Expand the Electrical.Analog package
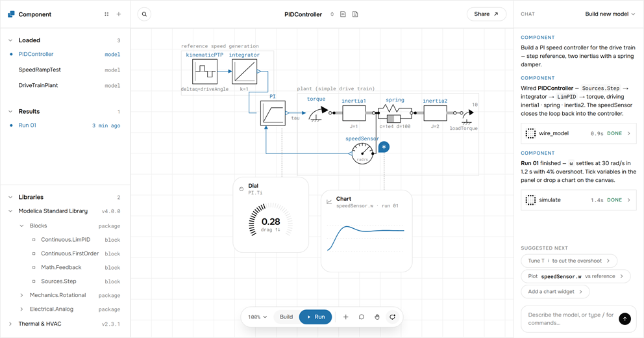Screen dimensions: 644x338 (x=22, y=309)
